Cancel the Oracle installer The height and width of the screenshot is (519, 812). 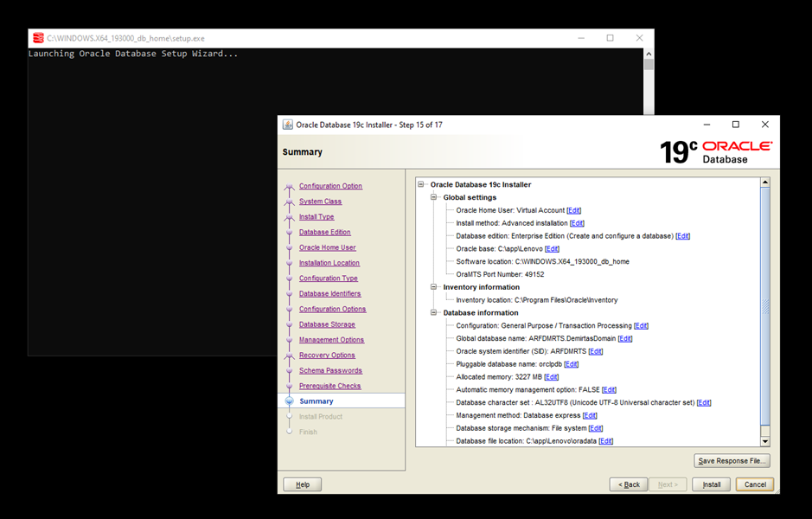tap(755, 484)
